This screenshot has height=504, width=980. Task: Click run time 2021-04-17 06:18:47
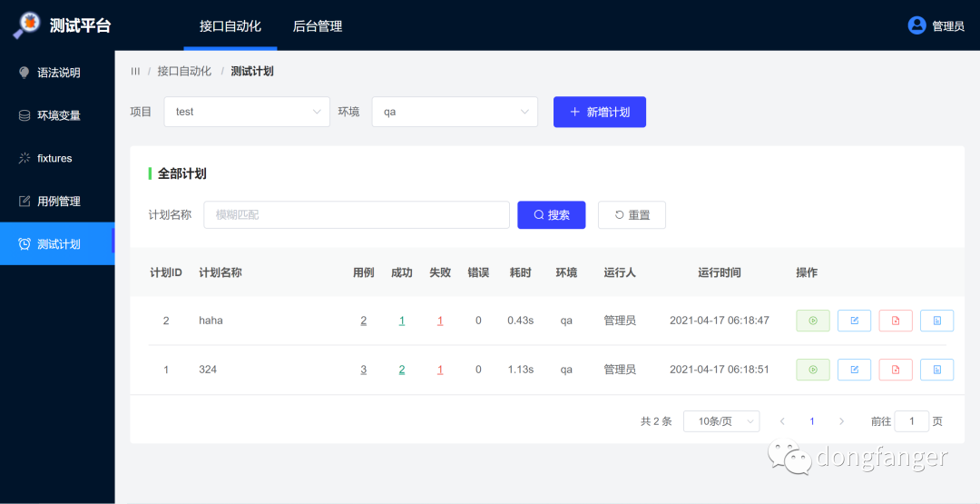tap(720, 321)
